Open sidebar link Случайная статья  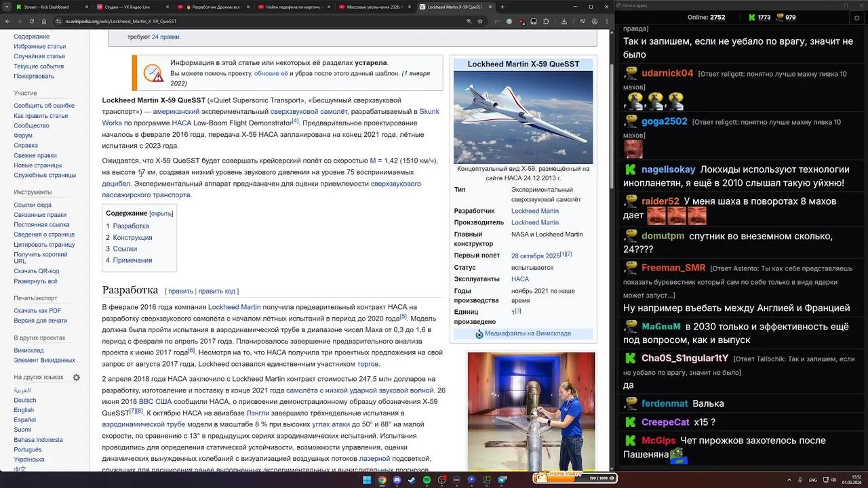point(39,56)
